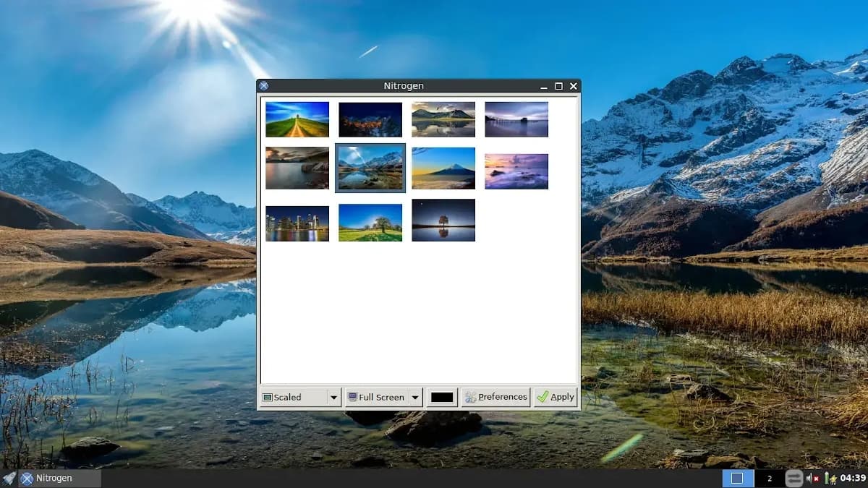Select the green hill road wallpaper thumbnail
The image size is (868, 488).
click(297, 119)
